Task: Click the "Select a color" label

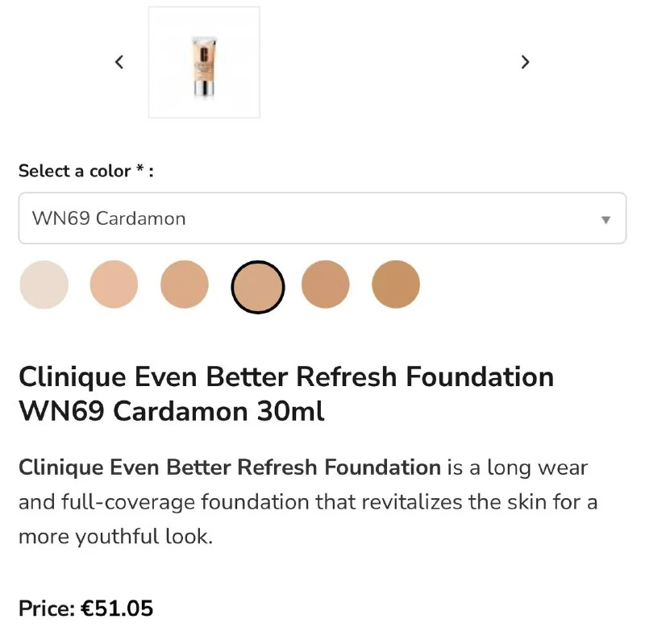Action: 74,171
